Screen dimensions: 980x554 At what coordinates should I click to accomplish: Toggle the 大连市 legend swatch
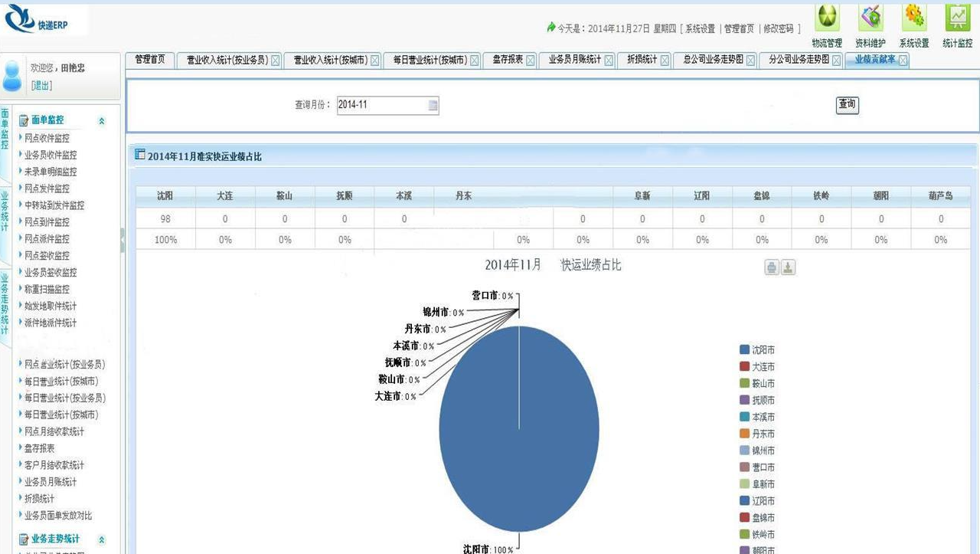744,367
